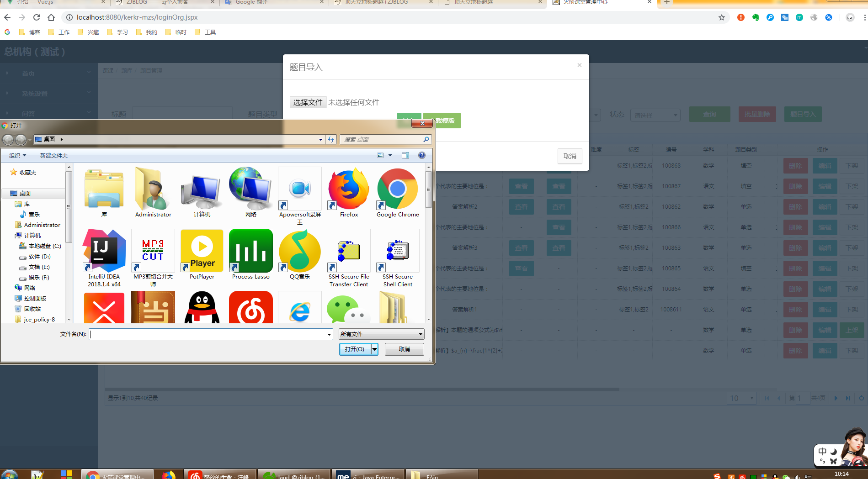The image size is (868, 479).
Task: Select the Firefox shortcut icon
Action: click(349, 189)
